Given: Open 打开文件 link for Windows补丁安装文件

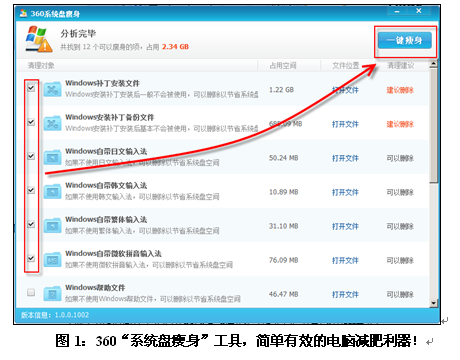Looking at the screenshot, I should point(345,90).
